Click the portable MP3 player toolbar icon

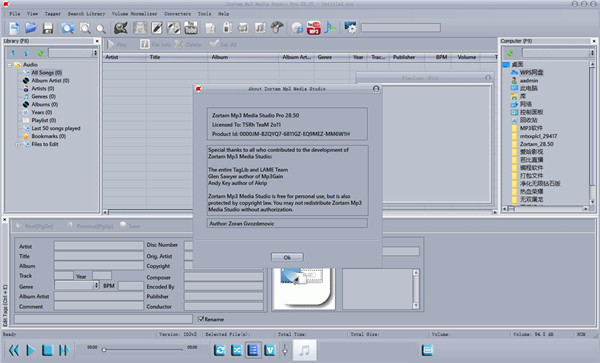[x=227, y=28]
